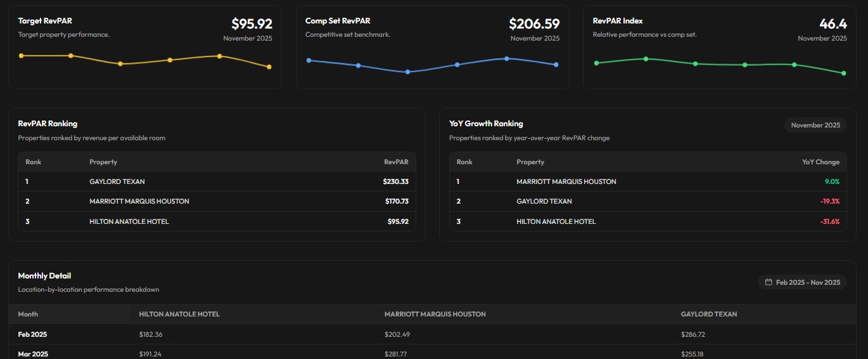Click the first point on blue Comp Set sparkline
This screenshot has height=359, width=868.
pos(309,60)
